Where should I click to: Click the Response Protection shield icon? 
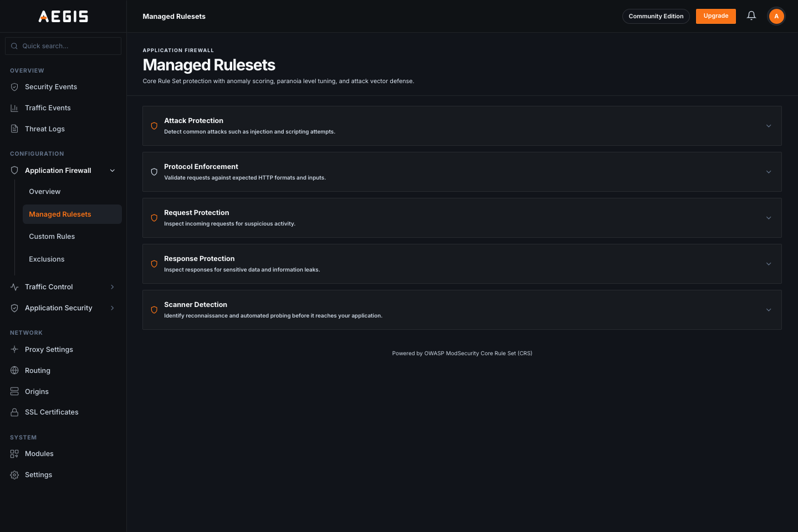[154, 264]
